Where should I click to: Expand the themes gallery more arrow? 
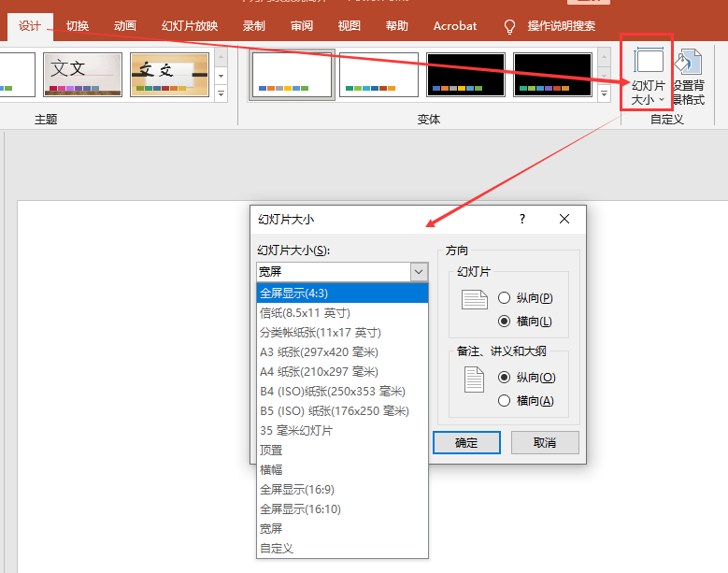(221, 93)
